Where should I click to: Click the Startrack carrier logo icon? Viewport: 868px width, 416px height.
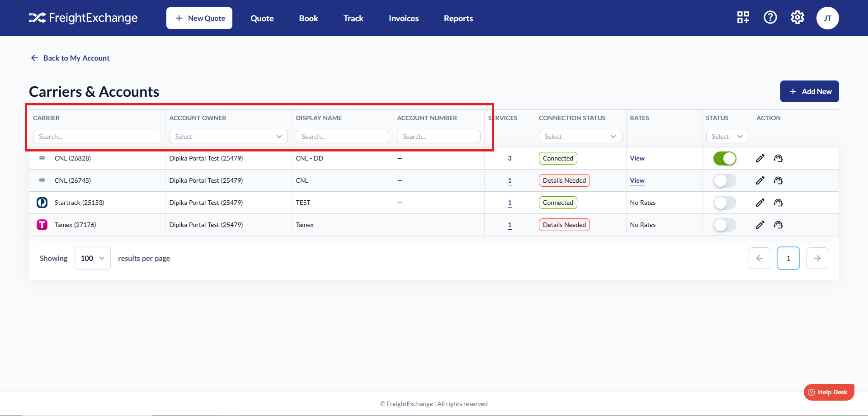tap(42, 203)
